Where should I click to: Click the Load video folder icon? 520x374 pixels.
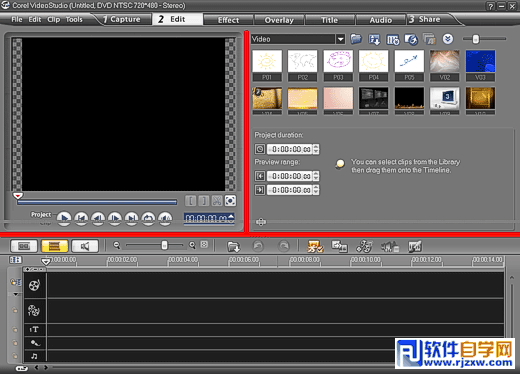point(356,39)
